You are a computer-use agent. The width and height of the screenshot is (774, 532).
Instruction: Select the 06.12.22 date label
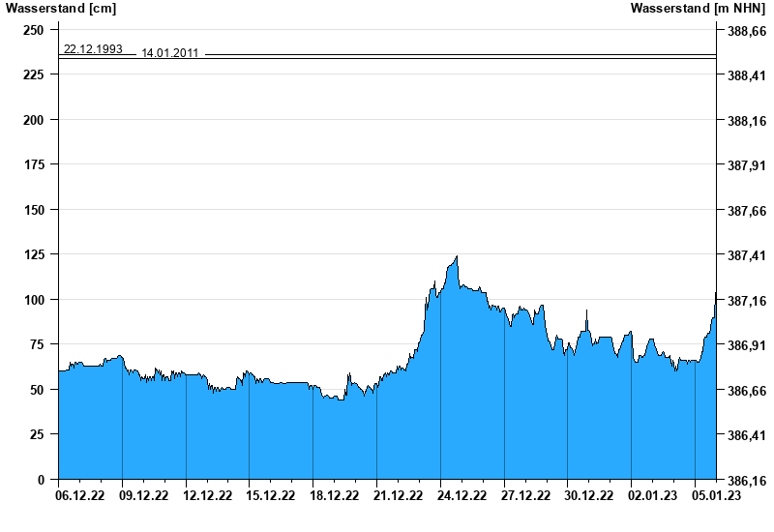click(x=81, y=496)
